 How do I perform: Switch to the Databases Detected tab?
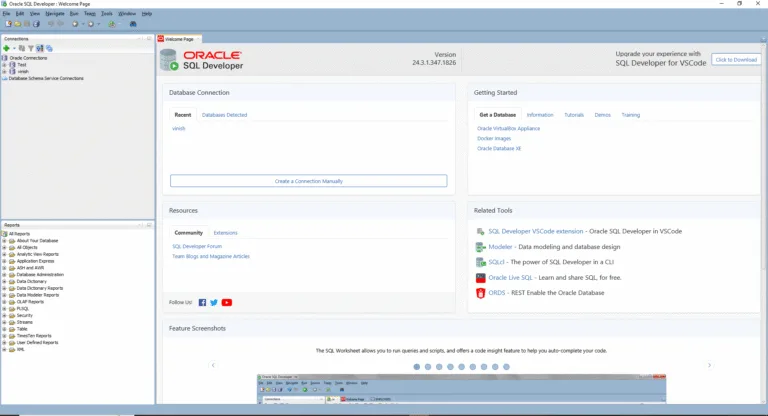coord(224,115)
